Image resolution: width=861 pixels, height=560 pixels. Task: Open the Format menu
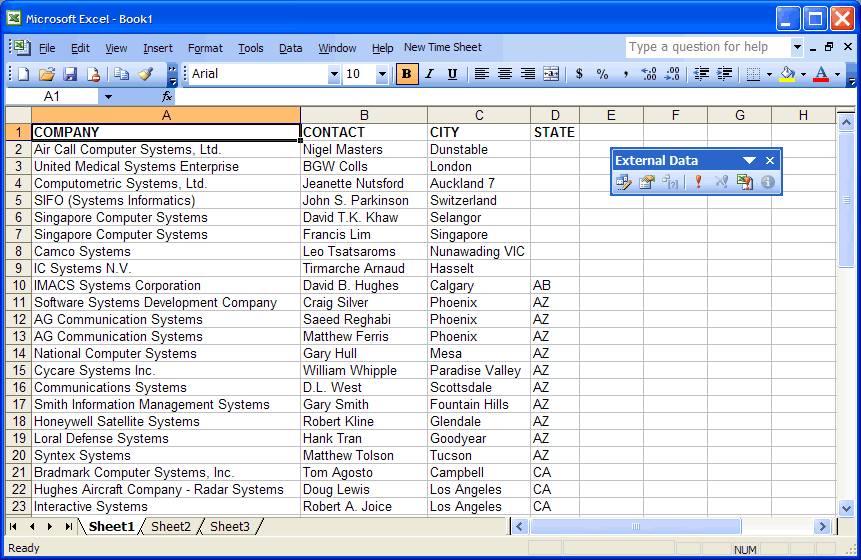click(x=205, y=48)
